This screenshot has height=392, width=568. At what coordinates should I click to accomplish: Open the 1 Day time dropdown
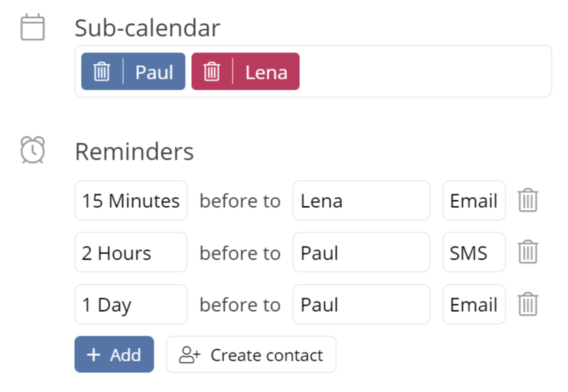[131, 304]
